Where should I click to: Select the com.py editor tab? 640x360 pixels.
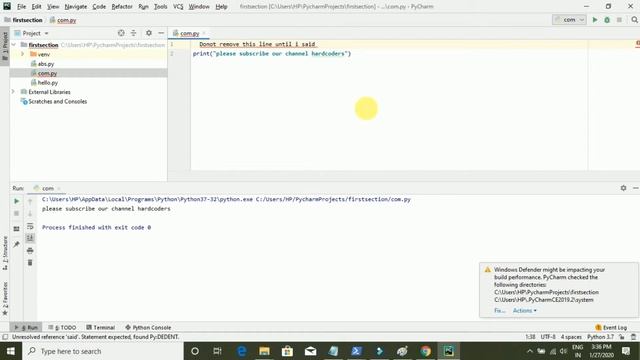[189, 33]
